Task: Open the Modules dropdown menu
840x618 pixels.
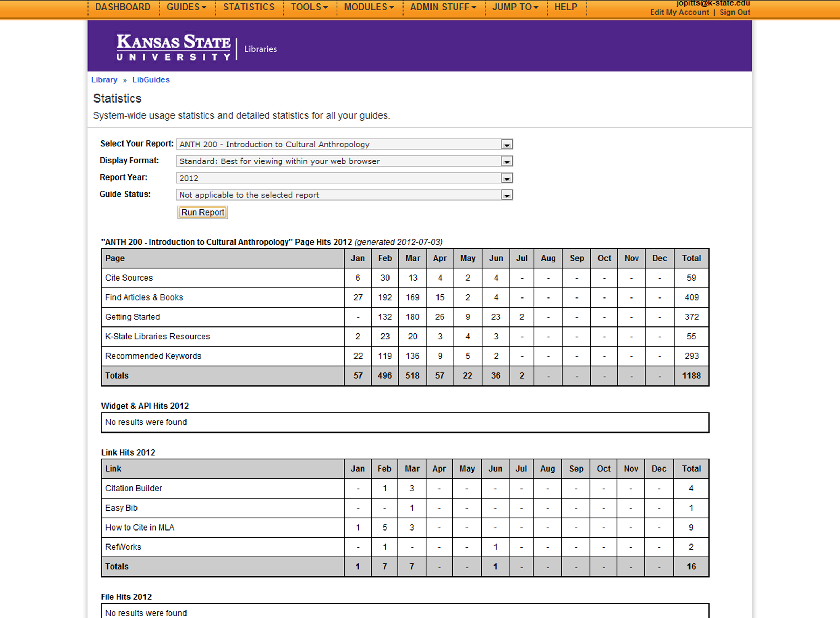Action: pyautogui.click(x=369, y=7)
